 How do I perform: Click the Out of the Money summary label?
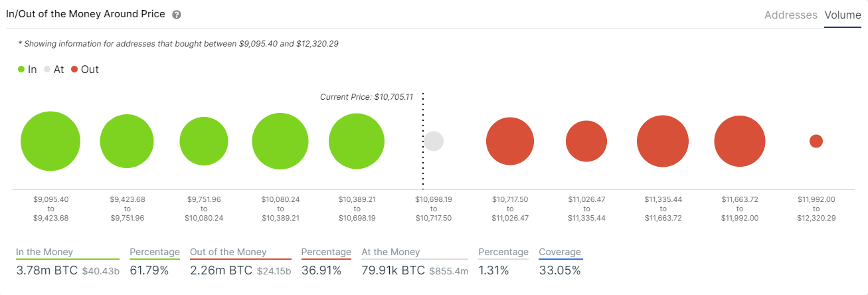[228, 252]
